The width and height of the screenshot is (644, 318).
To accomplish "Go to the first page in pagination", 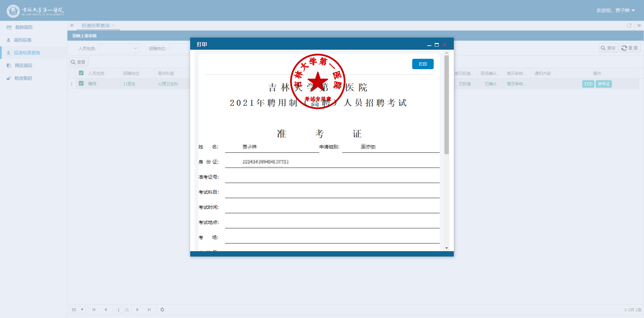I will 94,310.
